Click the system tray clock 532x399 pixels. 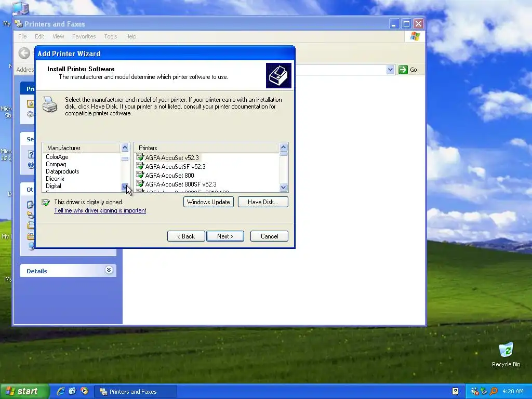tap(513, 392)
